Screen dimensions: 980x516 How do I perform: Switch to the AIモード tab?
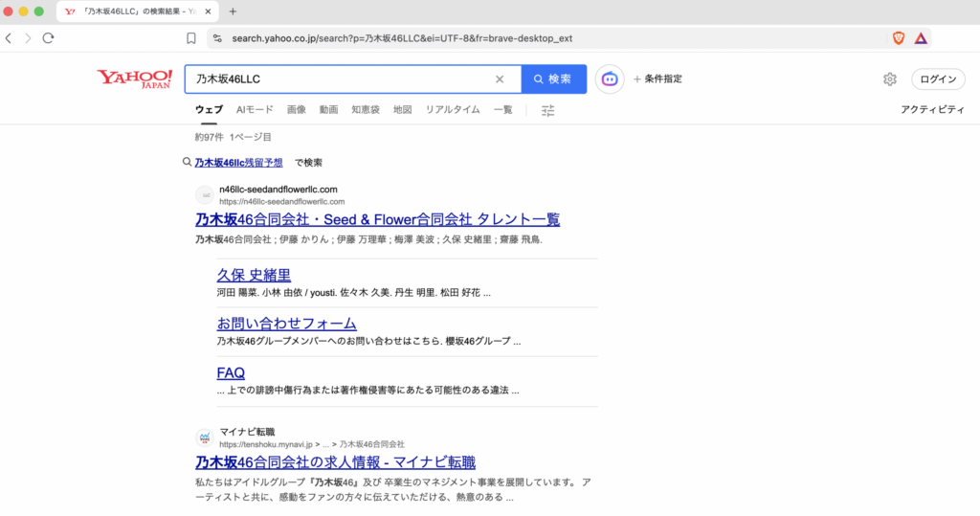(x=255, y=110)
